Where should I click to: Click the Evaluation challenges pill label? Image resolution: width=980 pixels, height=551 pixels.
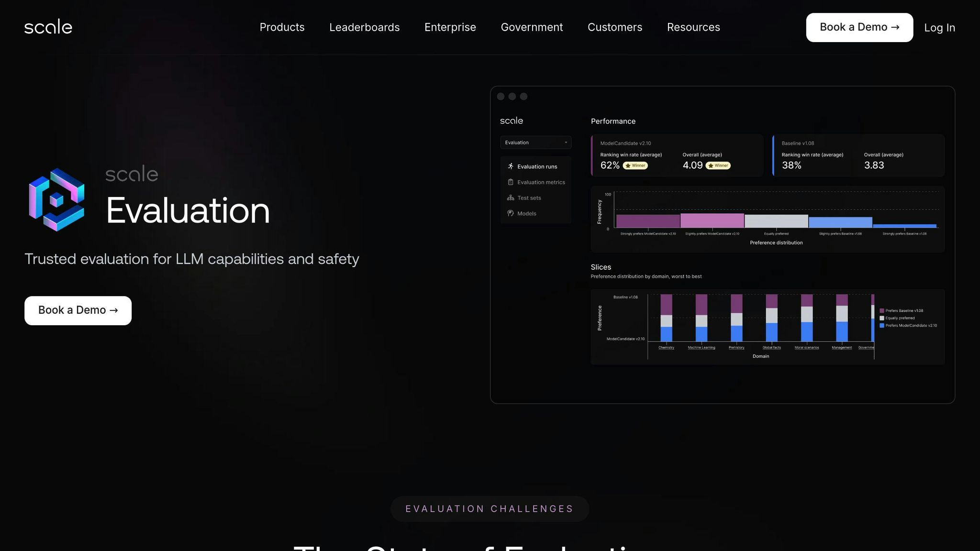pos(490,509)
